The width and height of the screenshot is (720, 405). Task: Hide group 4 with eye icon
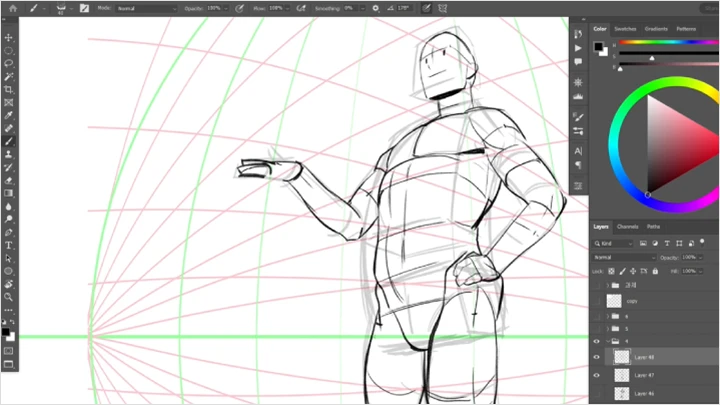[x=596, y=341]
